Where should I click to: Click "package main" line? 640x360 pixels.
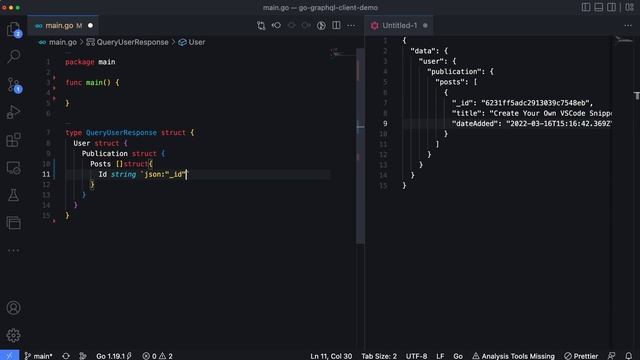90,62
